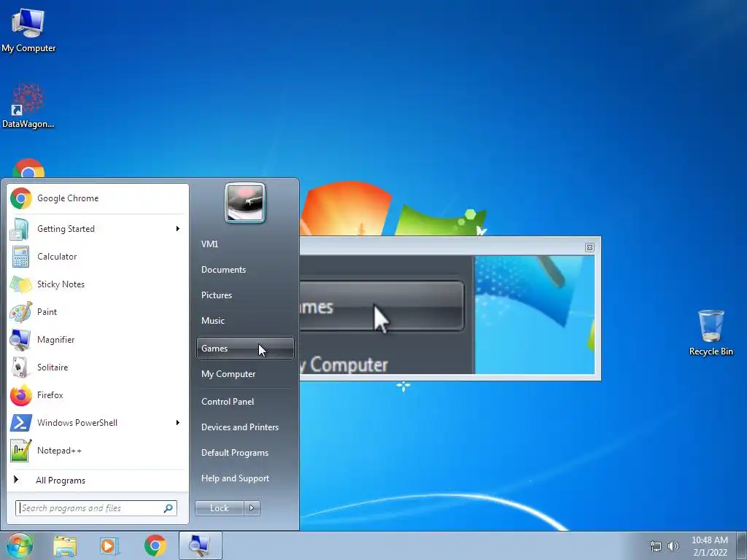Open the network tray icon

tap(656, 546)
